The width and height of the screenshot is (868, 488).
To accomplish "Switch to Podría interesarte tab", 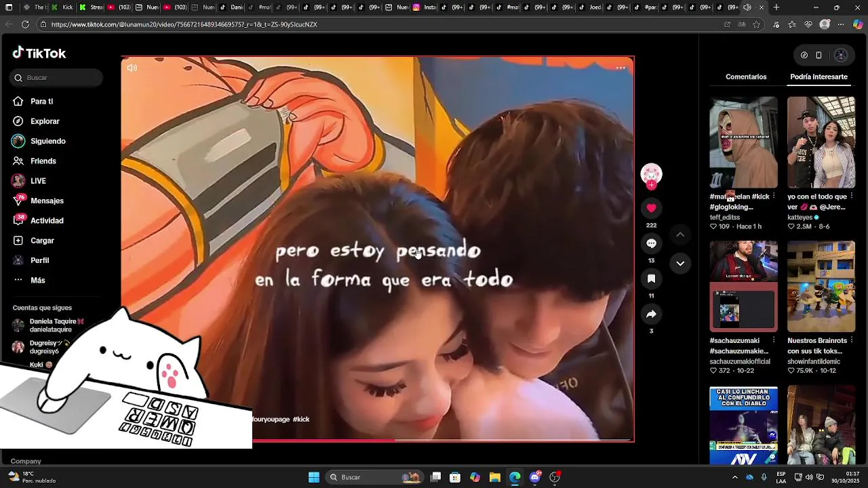I will point(818,77).
